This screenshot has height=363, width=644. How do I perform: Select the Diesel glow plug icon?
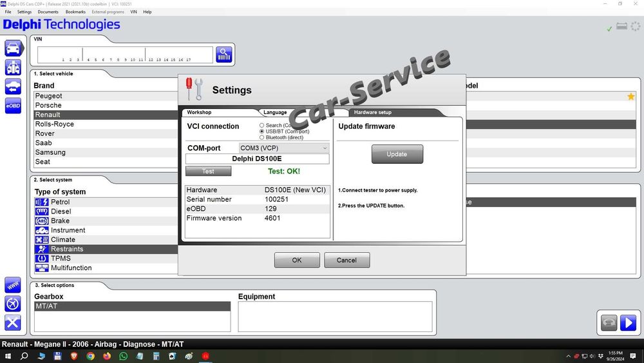click(x=42, y=211)
